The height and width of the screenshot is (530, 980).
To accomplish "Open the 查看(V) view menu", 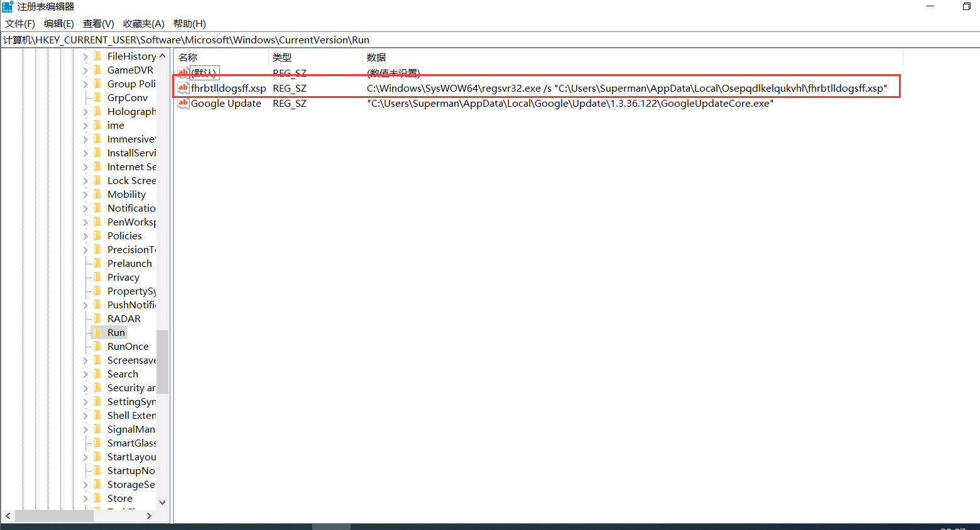I will coord(98,24).
